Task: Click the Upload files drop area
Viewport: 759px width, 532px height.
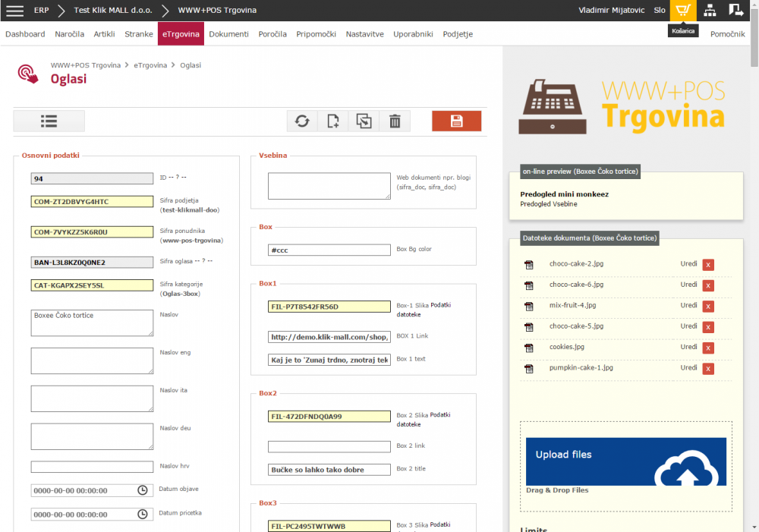Action: point(625,461)
